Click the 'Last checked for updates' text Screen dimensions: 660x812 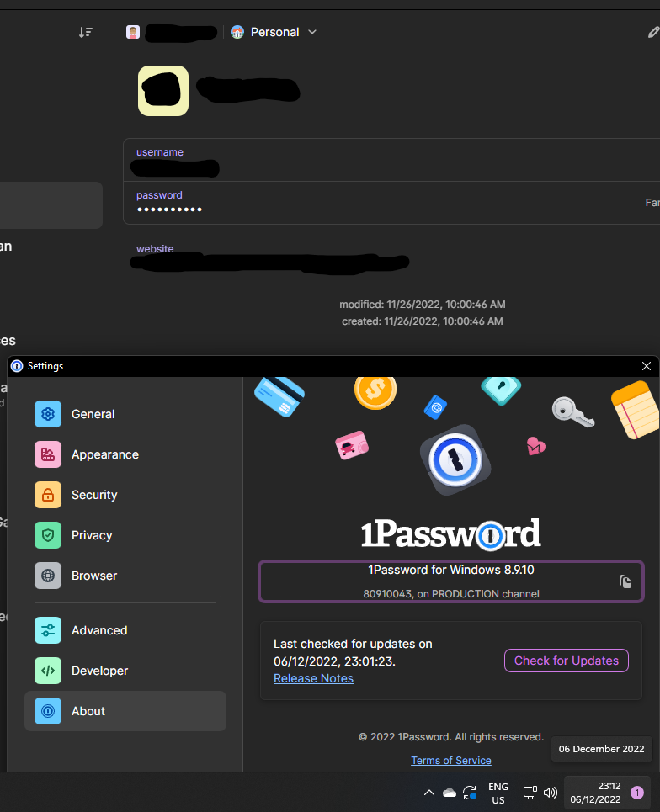[x=353, y=652]
